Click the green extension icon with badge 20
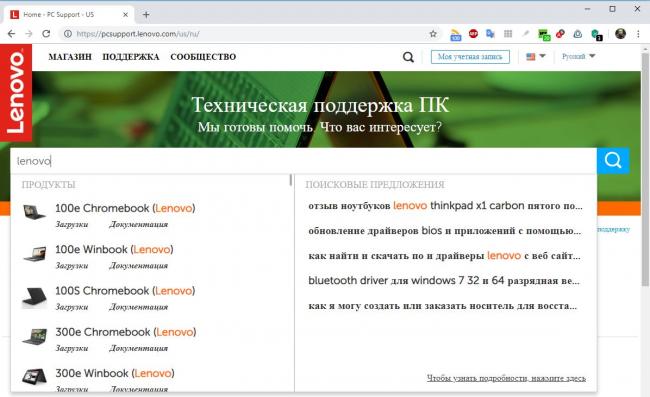The image size is (650, 397). pyautogui.click(x=543, y=35)
